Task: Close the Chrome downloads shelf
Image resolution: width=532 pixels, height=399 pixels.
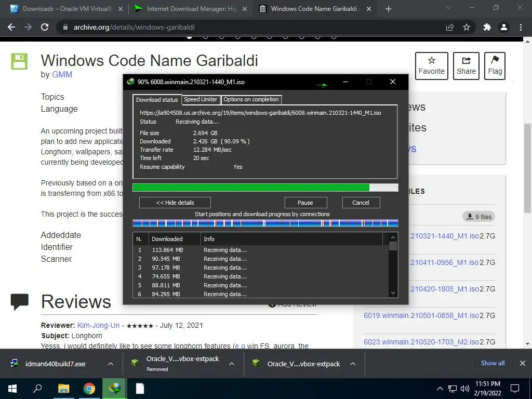Action: [523, 363]
